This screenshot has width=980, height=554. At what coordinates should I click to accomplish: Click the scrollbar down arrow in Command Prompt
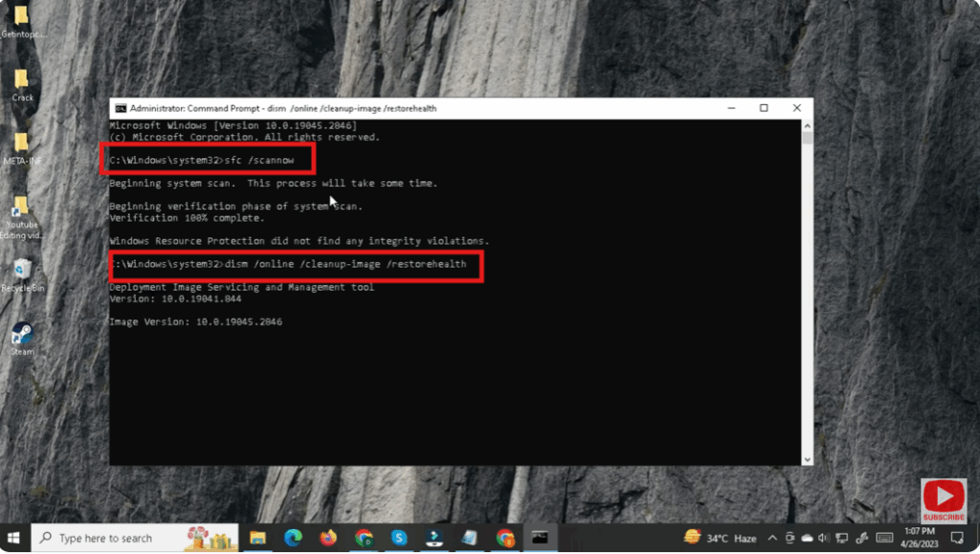[807, 457]
